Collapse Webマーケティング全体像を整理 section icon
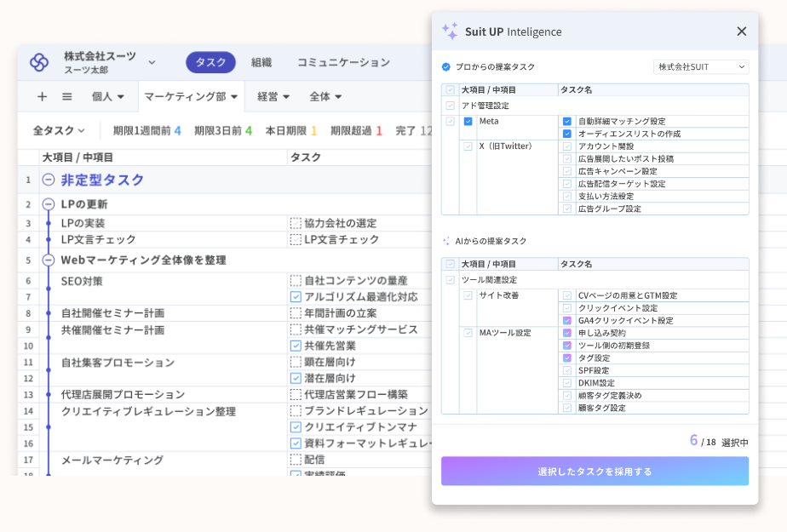 click(49, 260)
